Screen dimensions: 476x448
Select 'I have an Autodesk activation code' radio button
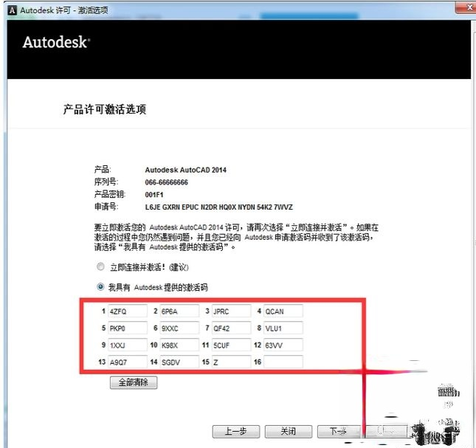click(100, 286)
